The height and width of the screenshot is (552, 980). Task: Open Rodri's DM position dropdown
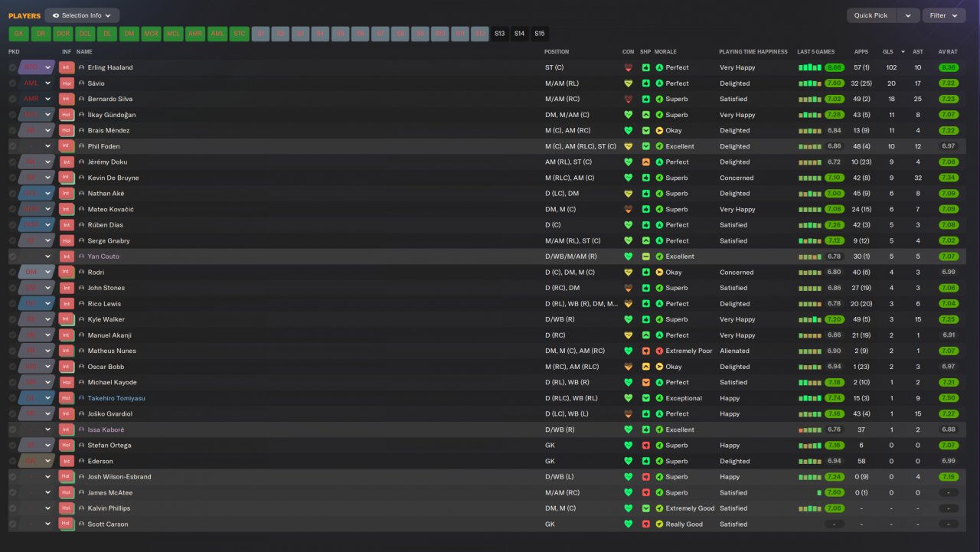[47, 273]
